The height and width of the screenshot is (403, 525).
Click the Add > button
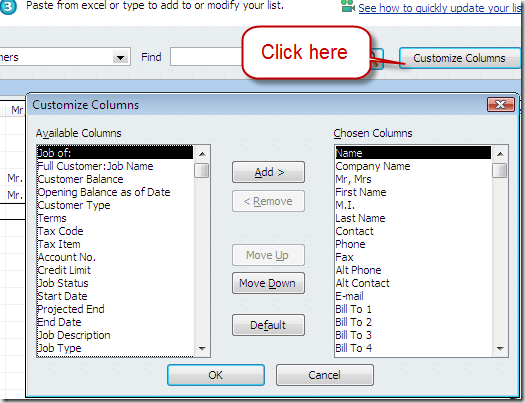(269, 172)
